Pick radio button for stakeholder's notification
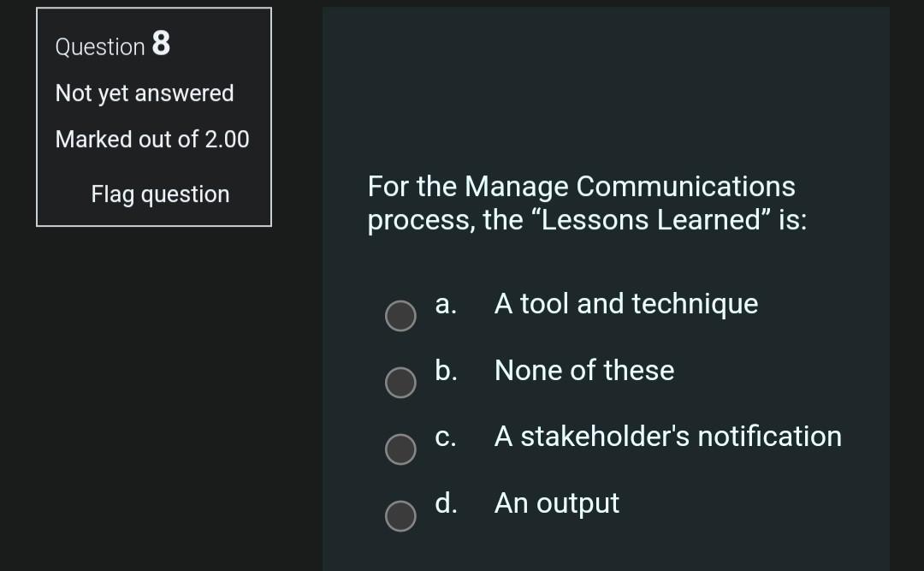This screenshot has height=571, width=924. point(400,449)
